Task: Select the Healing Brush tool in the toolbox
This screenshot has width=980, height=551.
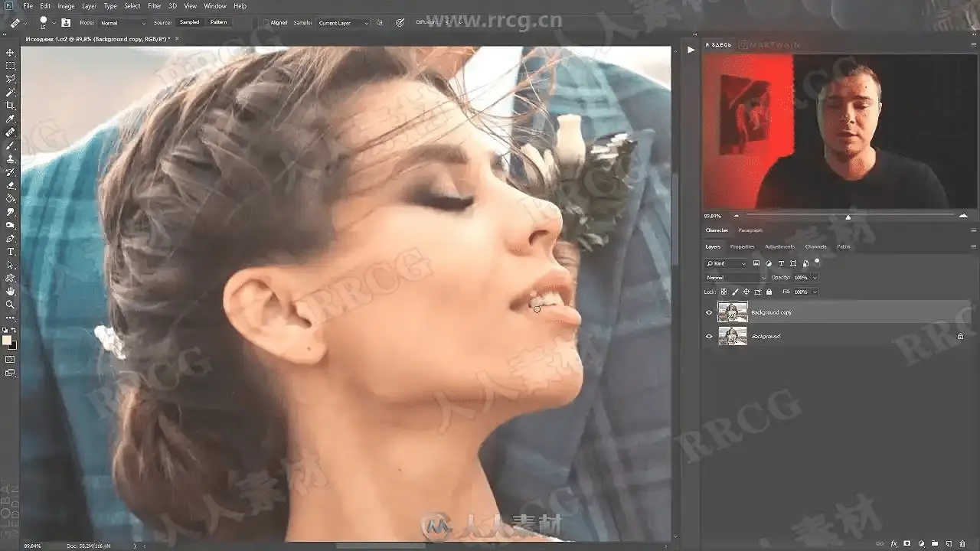Action: (x=11, y=132)
